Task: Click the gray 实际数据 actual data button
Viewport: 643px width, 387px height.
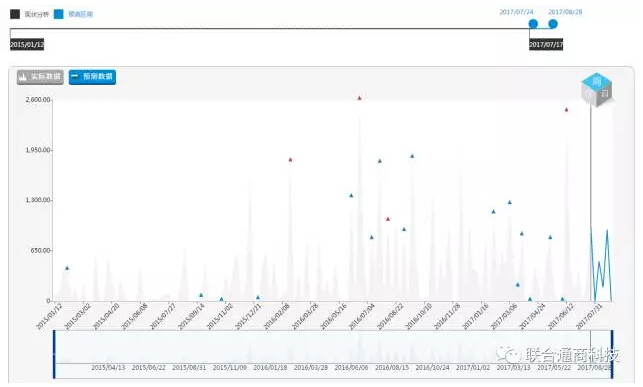Action: [40, 77]
